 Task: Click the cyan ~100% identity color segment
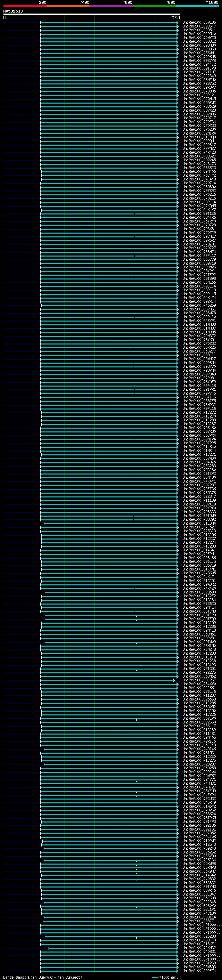pos(197,6)
